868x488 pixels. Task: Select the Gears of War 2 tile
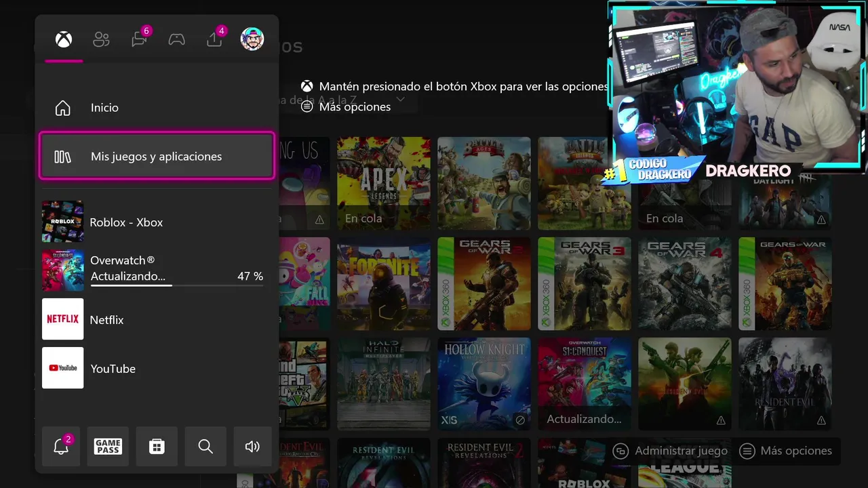[484, 284]
